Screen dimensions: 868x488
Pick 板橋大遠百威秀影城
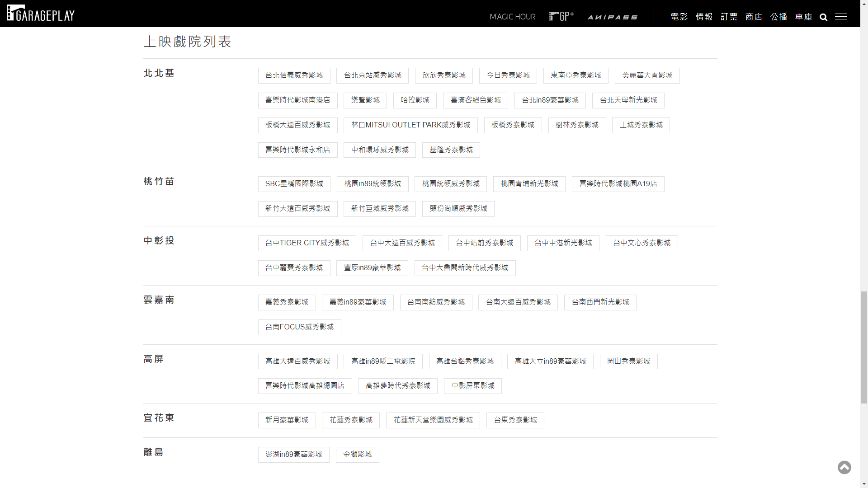pyautogui.click(x=298, y=125)
